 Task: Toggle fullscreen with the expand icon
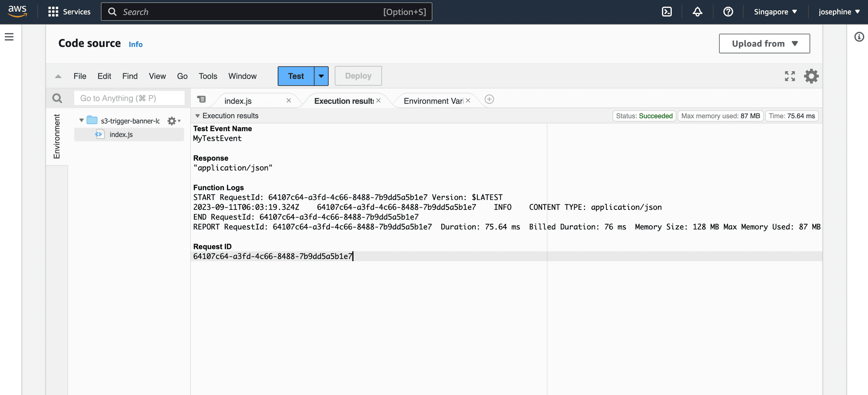[790, 76]
